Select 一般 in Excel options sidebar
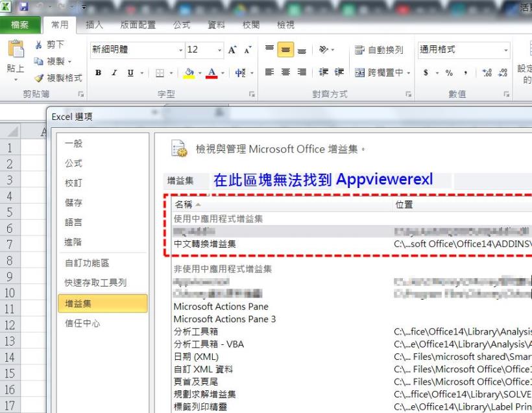Viewport: 532px width, 413px height. (73, 143)
